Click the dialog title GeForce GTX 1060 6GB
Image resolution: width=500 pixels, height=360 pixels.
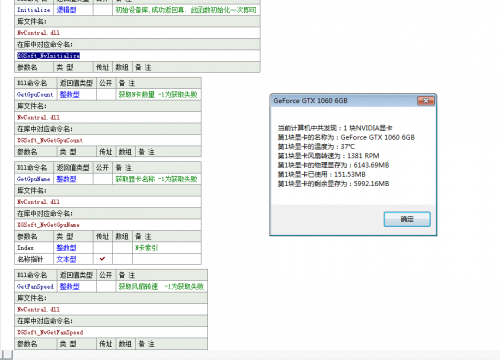[x=310, y=101]
